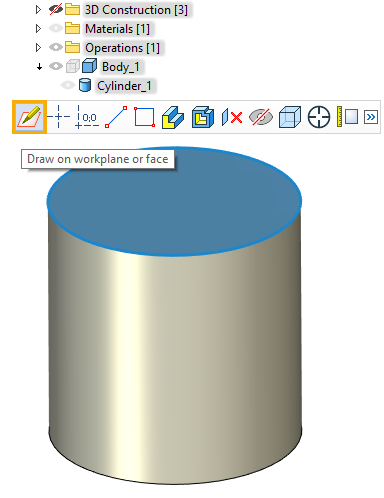Toggle visibility of 3D Construction folder
The width and height of the screenshot is (384, 498).
[x=56, y=10]
